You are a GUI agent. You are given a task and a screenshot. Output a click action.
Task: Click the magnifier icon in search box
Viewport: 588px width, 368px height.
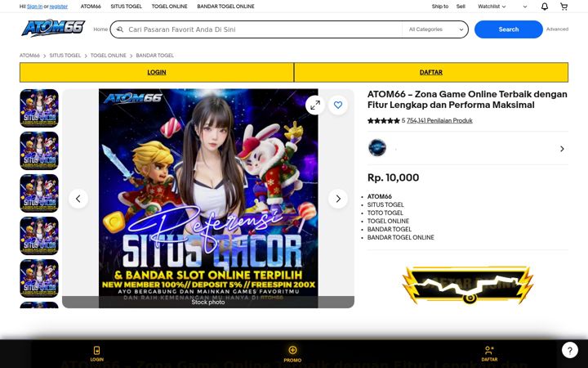(119, 29)
